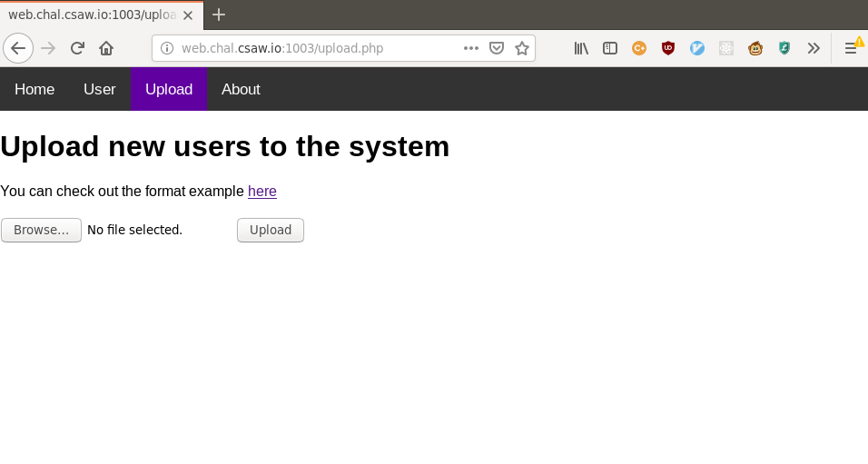
Task: Click the Browse file button
Action: [x=41, y=230]
